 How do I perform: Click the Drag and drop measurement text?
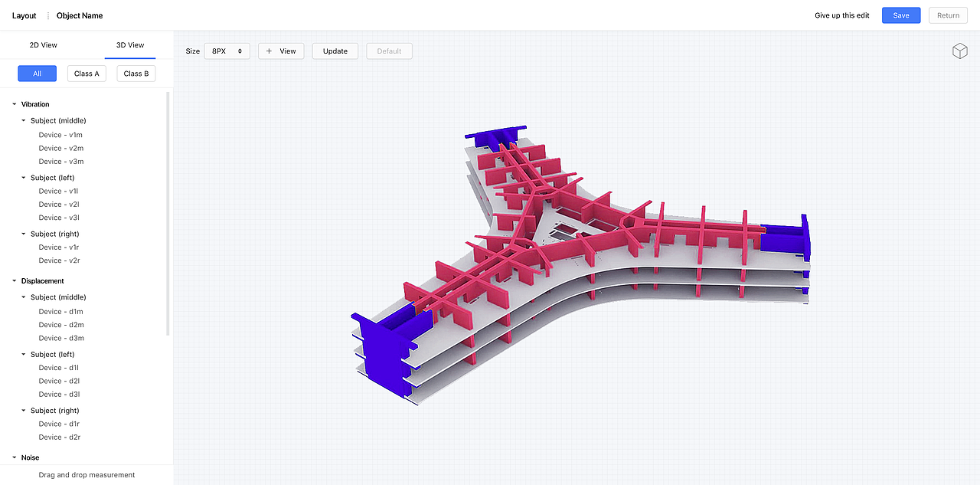coord(87,475)
